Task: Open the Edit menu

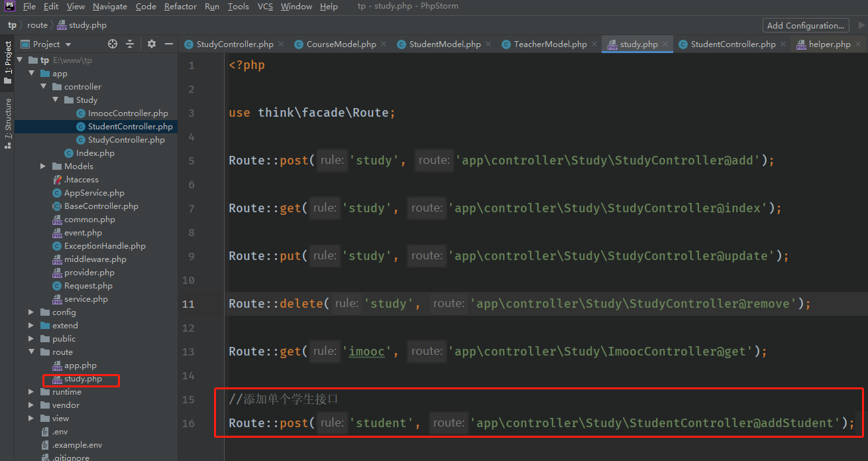Action: click(x=51, y=7)
